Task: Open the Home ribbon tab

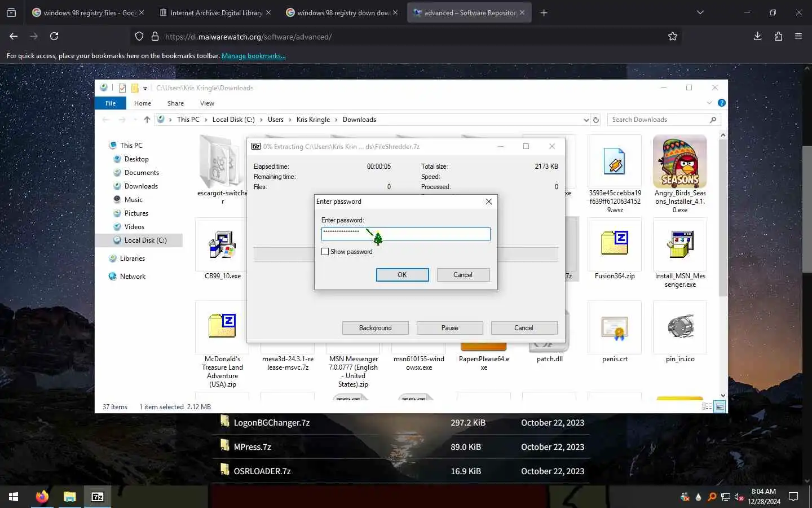Action: click(143, 103)
